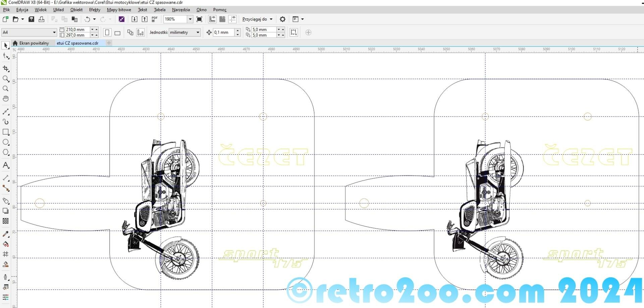This screenshot has width=644, height=308.
Task: Set page to landscape orientation
Action: coord(117,33)
